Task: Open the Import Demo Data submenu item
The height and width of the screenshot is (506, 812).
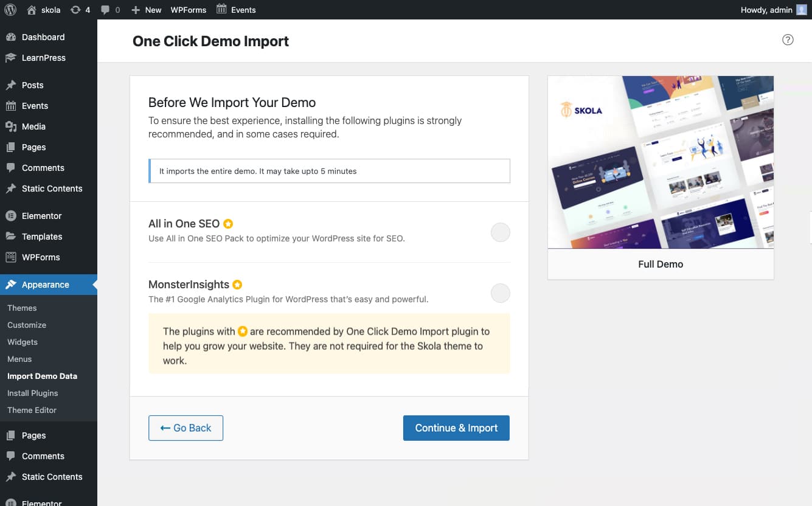Action: pos(42,376)
